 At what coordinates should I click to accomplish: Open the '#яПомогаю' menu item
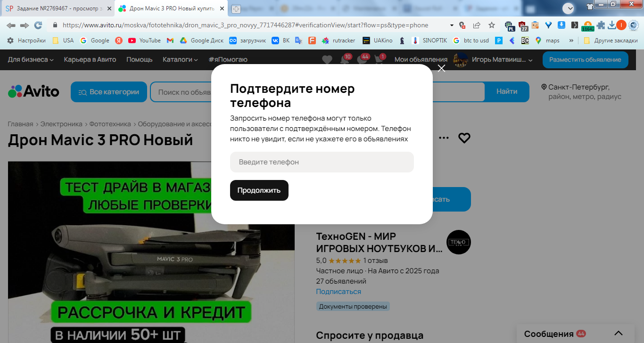[228, 59]
